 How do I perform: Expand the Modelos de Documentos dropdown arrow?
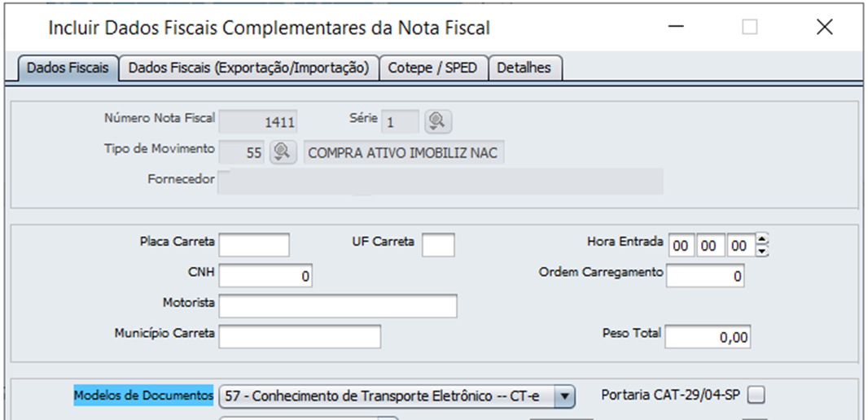(x=564, y=396)
